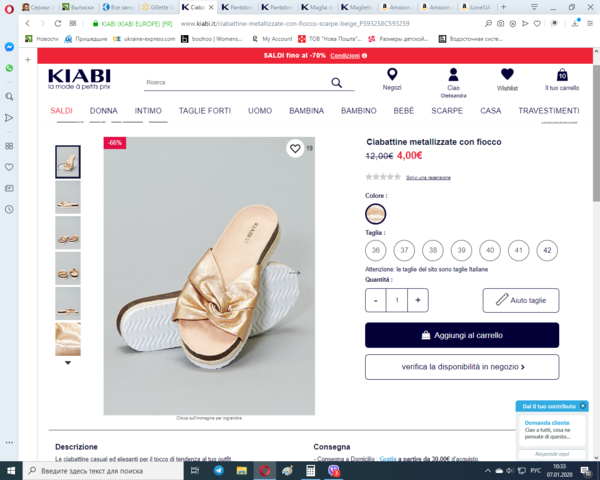The height and width of the screenshot is (480, 600).
Task: Select size 40
Action: pyautogui.click(x=490, y=250)
